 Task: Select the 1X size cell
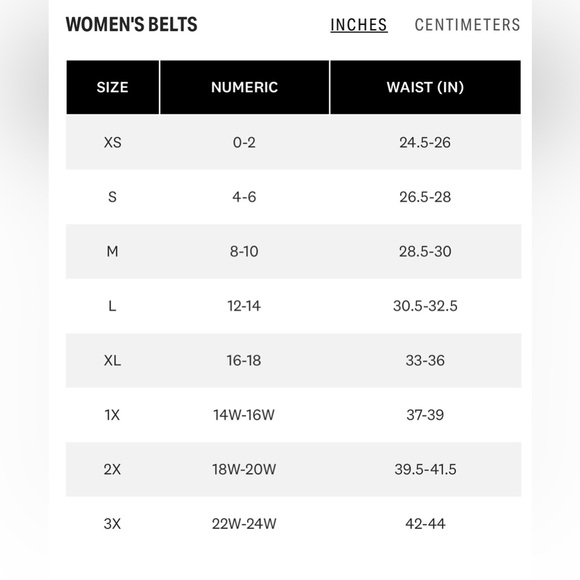coord(112,415)
